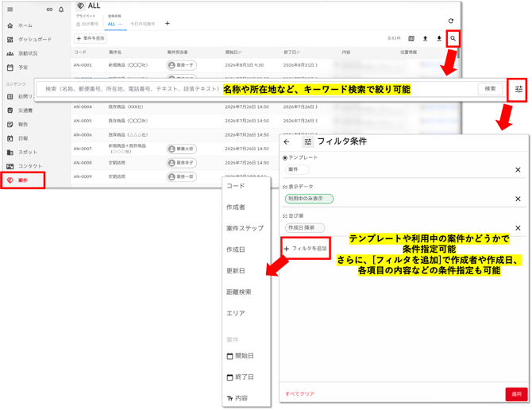The image size is (532, 410).
Task: Sort by 開始日 column header
Action: (233, 52)
